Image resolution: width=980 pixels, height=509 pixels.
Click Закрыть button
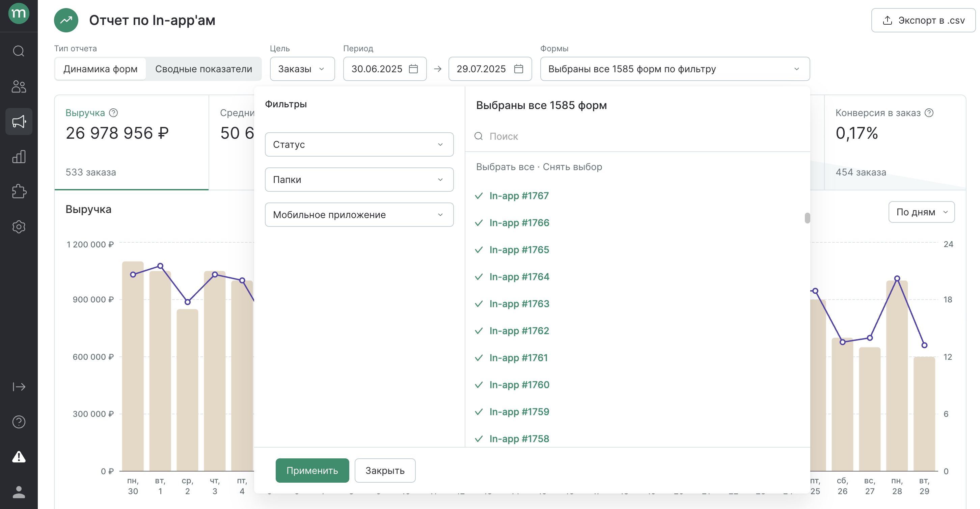coord(385,471)
